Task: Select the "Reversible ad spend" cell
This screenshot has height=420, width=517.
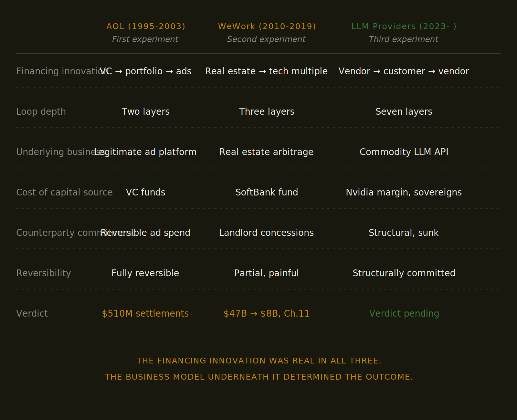Action: pyautogui.click(x=145, y=233)
